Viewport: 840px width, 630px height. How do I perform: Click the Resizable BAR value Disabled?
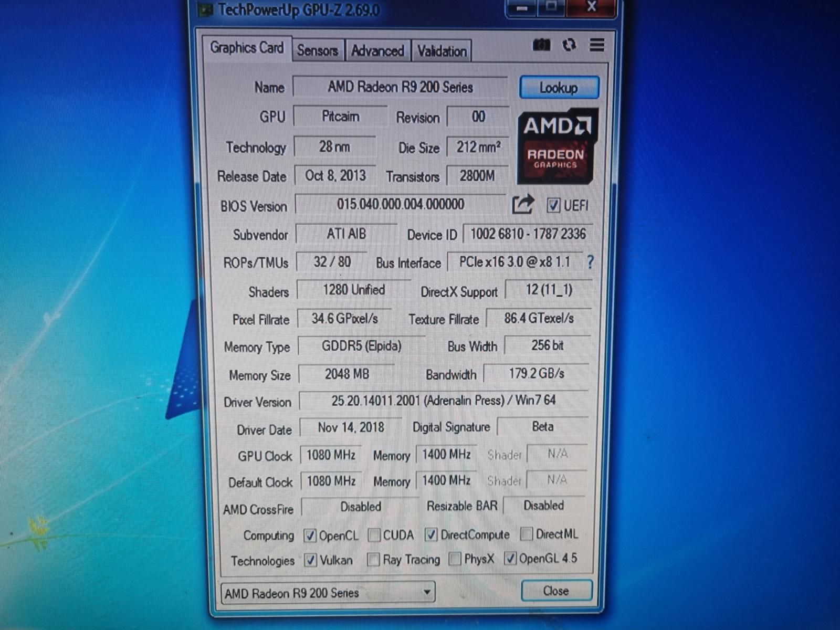point(544,506)
